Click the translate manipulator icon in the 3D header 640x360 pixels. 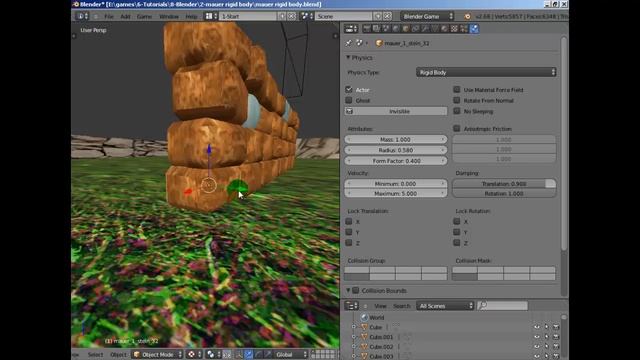pos(248,354)
